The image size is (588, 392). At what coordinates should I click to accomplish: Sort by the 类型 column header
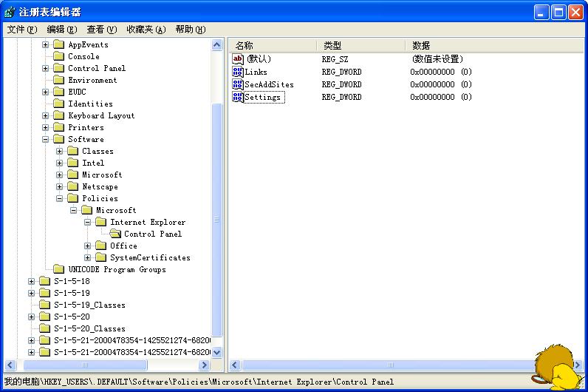tap(360, 46)
